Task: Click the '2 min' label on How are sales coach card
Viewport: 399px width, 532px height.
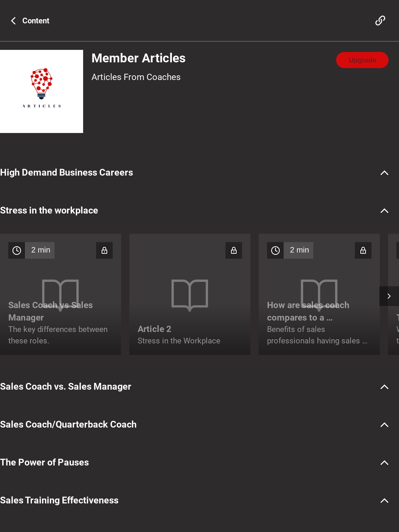Action: click(x=299, y=250)
